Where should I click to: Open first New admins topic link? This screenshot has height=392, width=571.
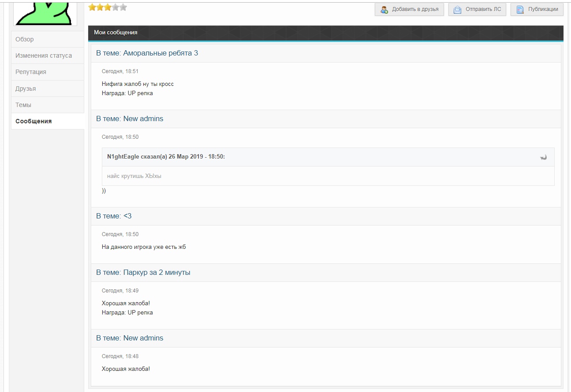point(143,118)
